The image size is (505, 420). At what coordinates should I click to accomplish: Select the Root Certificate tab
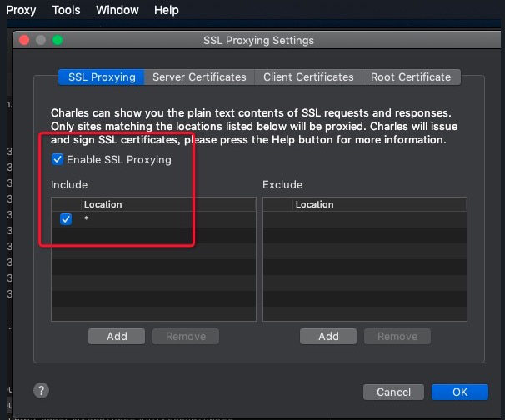tap(411, 77)
